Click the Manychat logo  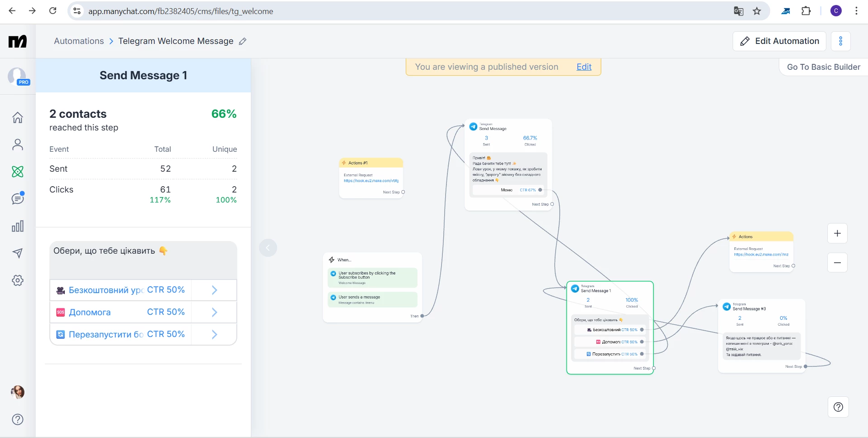[x=18, y=41]
